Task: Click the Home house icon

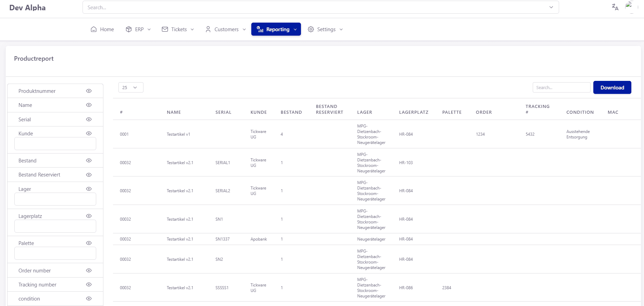Action: [x=93, y=29]
